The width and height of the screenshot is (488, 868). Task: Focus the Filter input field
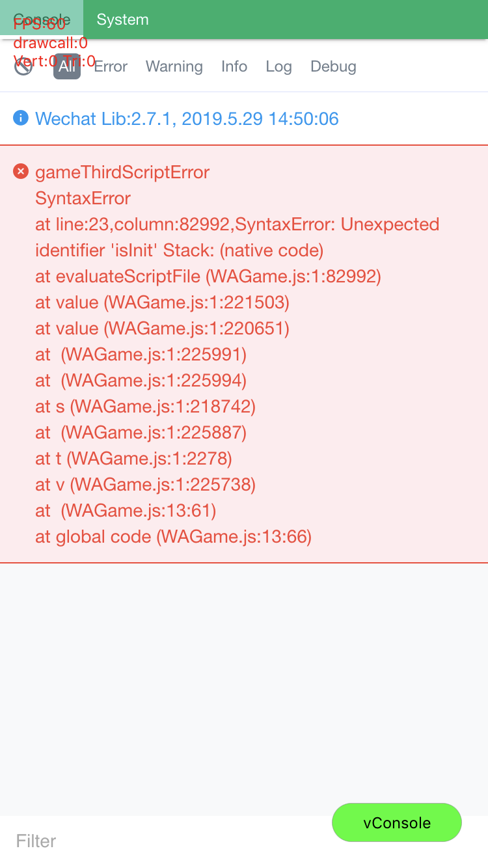point(163,841)
